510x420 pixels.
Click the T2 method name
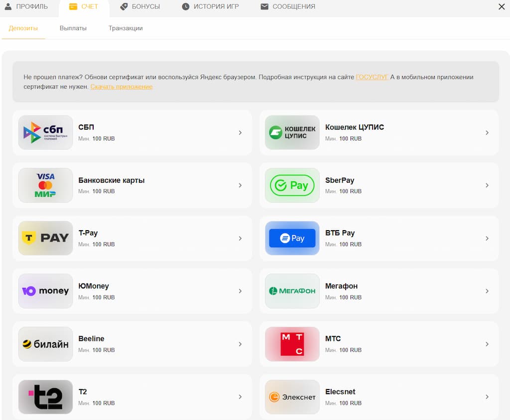coord(83,392)
